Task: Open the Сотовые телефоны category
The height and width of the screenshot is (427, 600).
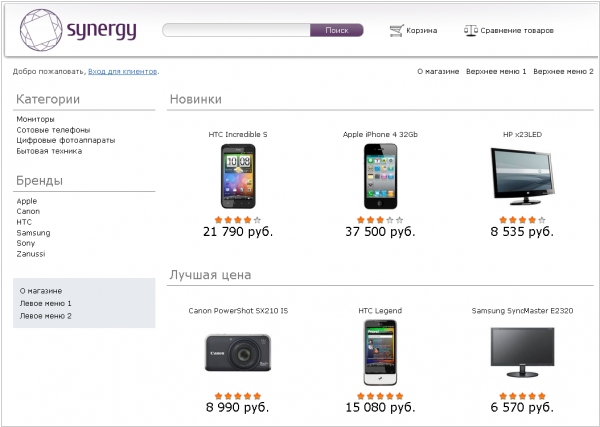Action: coord(53,130)
